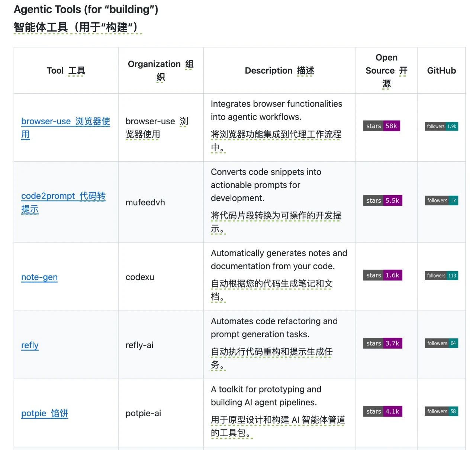Click the stars 3.7k badge

(x=383, y=344)
